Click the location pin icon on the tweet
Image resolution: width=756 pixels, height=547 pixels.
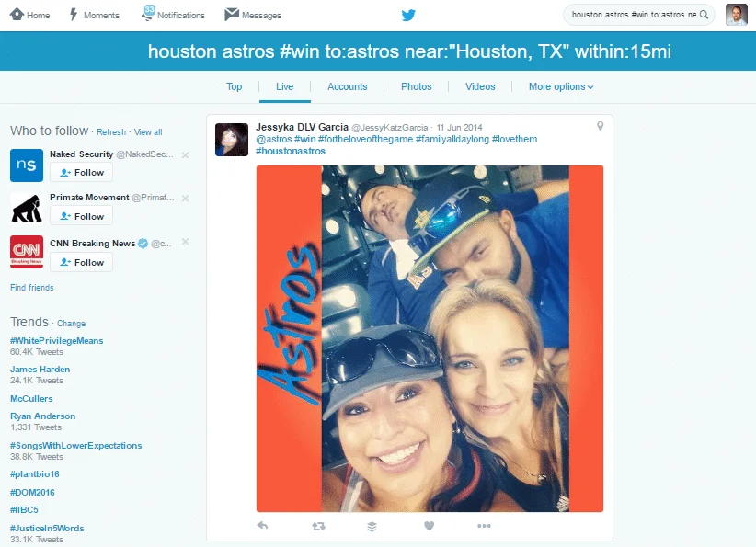[x=600, y=126]
